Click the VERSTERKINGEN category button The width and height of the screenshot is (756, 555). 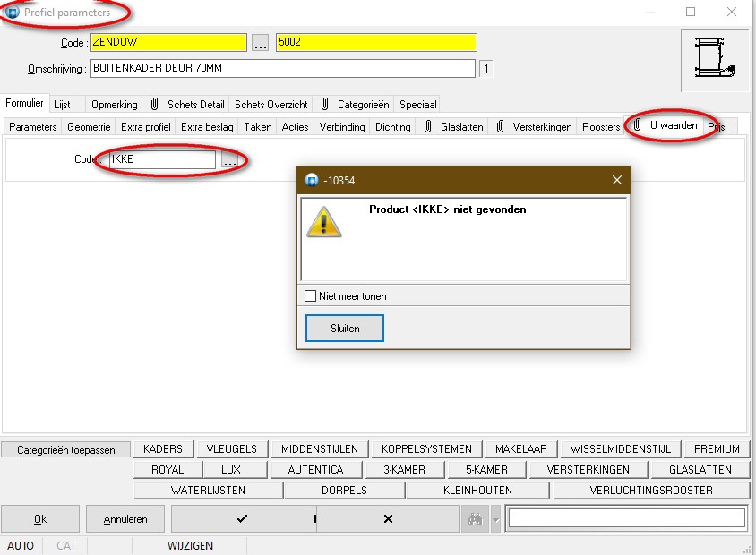point(588,470)
